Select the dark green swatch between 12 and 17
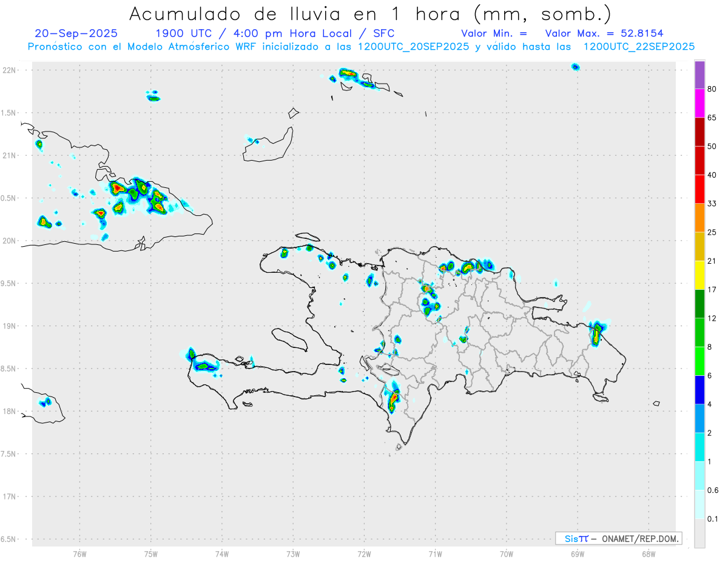 pos(699,303)
